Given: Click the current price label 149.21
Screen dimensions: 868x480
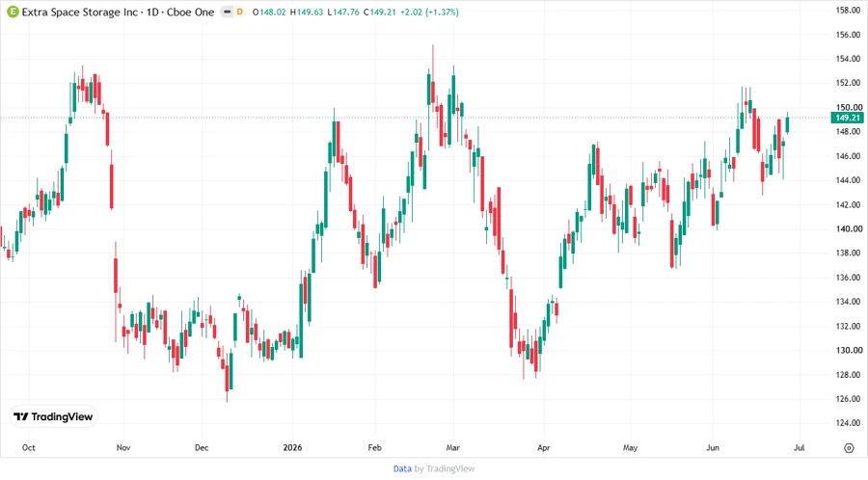Looking at the screenshot, I should point(848,118).
